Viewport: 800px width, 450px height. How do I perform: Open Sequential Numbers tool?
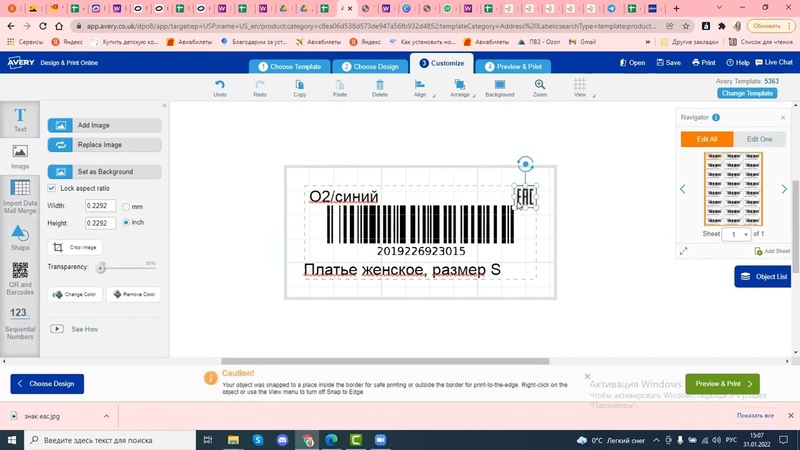coord(20,323)
